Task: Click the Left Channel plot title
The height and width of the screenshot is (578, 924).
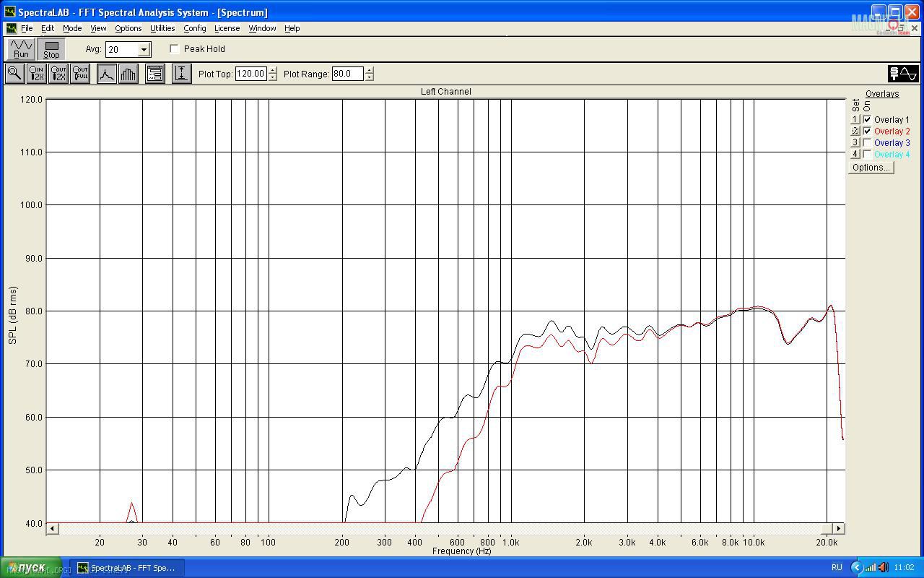Action: pos(446,92)
